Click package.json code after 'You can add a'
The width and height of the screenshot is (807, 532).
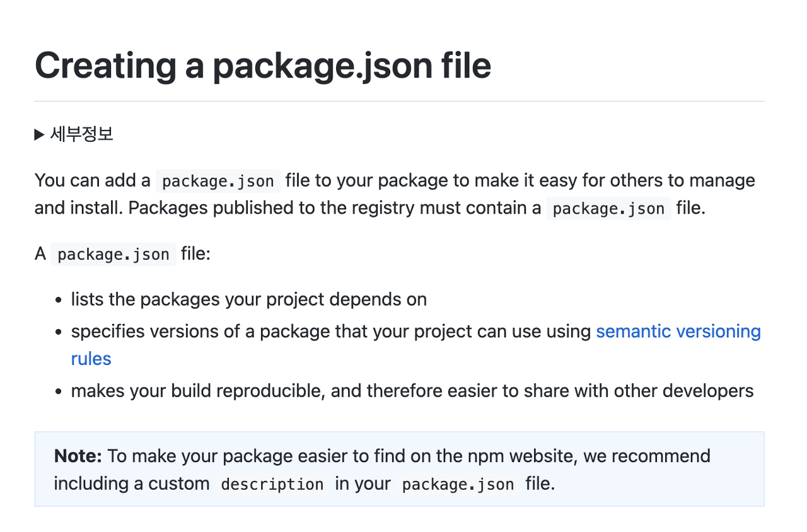tap(218, 182)
